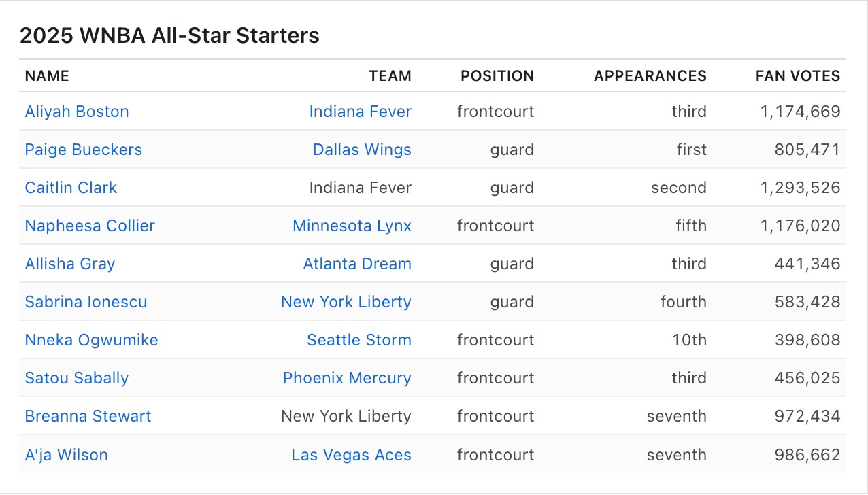Click the APPEARANCES column header
The width and height of the screenshot is (868, 495).
[x=650, y=76]
